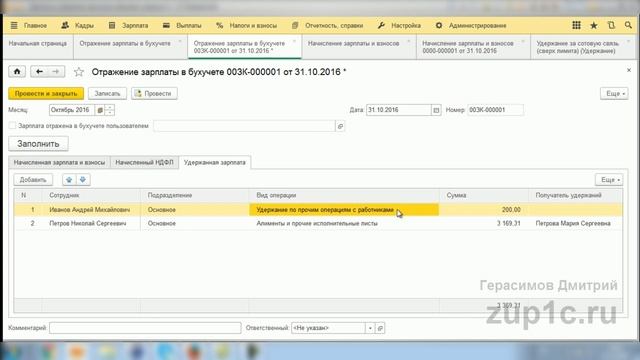640x360 pixels.
Task: Open the 'Администрирование' section
Action: point(471,25)
